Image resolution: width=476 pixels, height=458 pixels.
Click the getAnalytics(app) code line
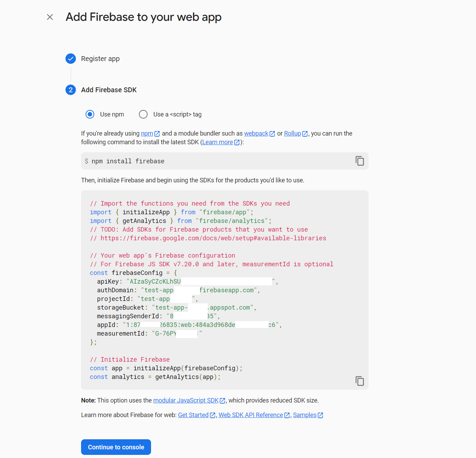pyautogui.click(x=155, y=377)
